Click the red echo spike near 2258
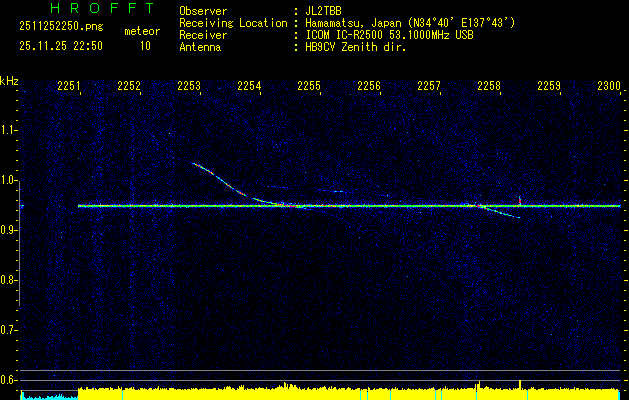The width and height of the screenshot is (629, 400). coord(518,199)
